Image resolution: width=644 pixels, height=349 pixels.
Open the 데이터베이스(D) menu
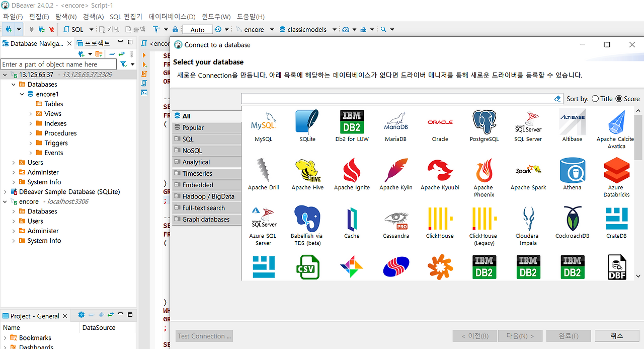click(172, 17)
